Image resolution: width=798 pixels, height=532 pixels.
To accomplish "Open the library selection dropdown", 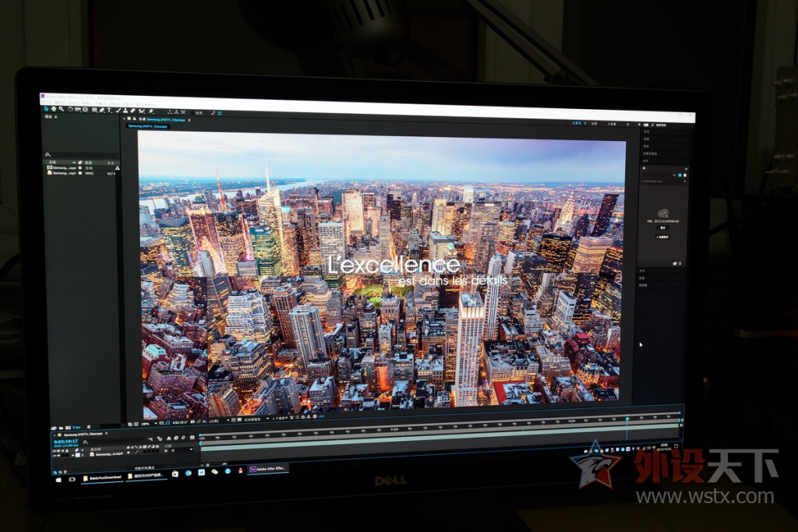I will 659,175.
